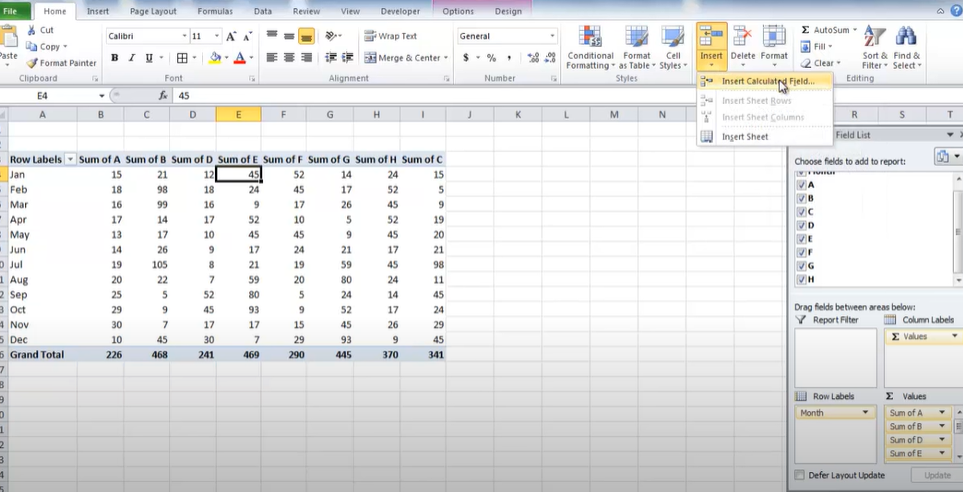Screen dimensions: 963x492
Task: Uncheck field A in Field List
Action: 801,184
